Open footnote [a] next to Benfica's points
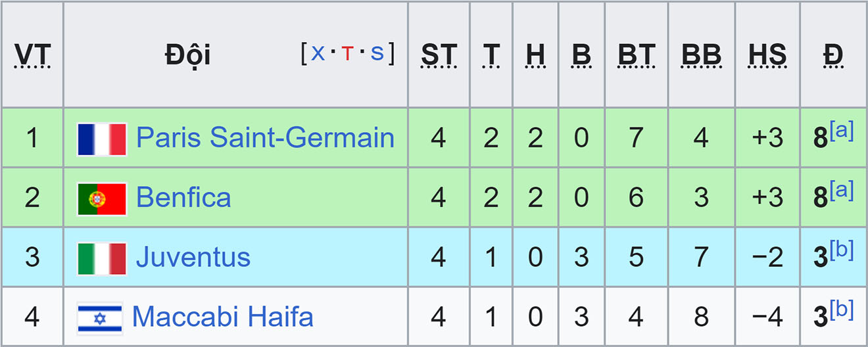Screen dimensions: 868x347 click(841, 191)
